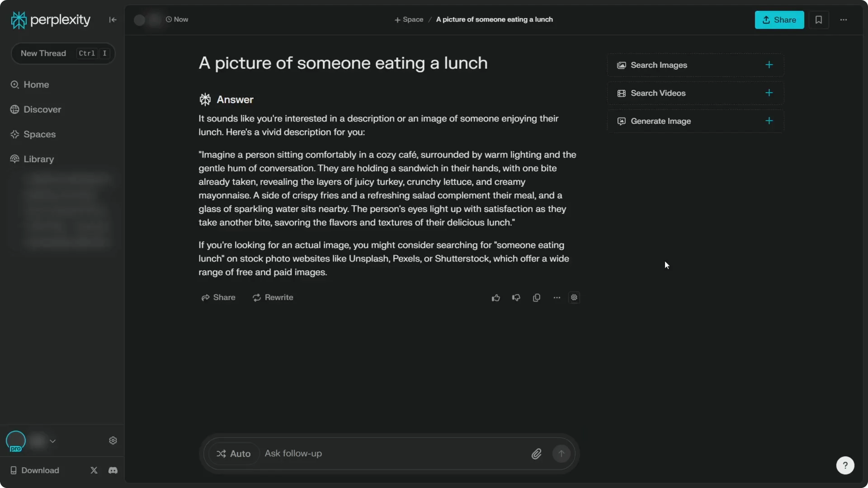Screen dimensions: 868x488
Task: Click the paperclip attach file icon
Action: [536, 454]
